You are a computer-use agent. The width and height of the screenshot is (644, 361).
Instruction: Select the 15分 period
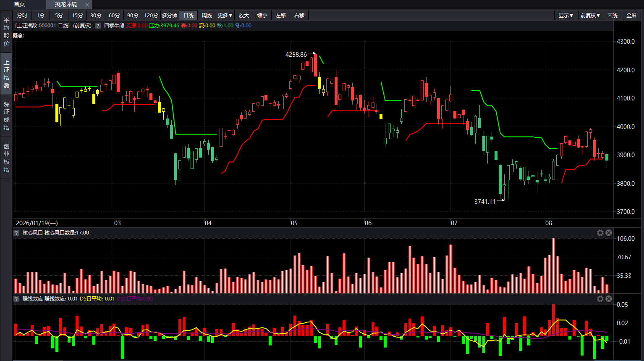point(78,16)
